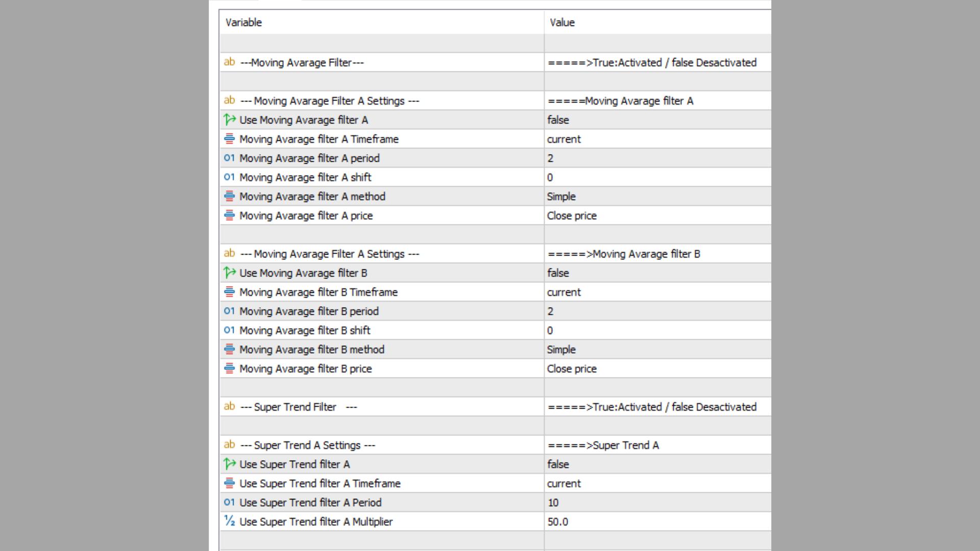The image size is (980, 551).
Task: Click the enum icon beside Moving Avarage filter A Timeframe
Action: (230, 139)
